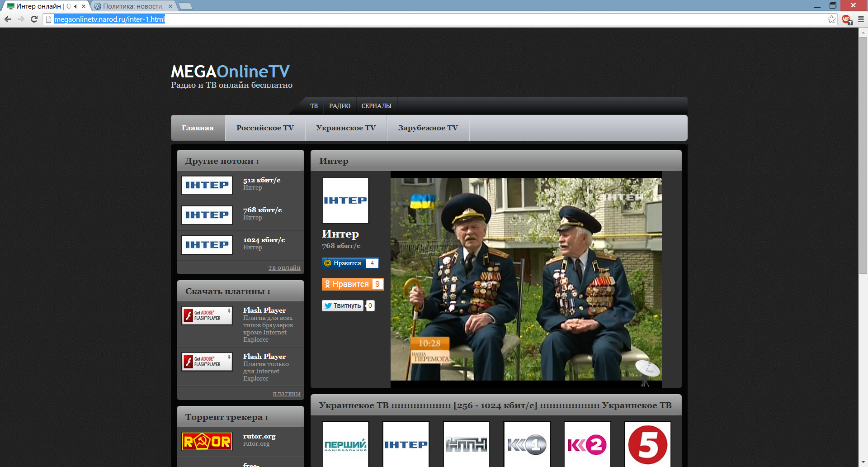Viewport: 868px width, 467px height.
Task: Close the Политика: новости tab
Action: tap(170, 6)
